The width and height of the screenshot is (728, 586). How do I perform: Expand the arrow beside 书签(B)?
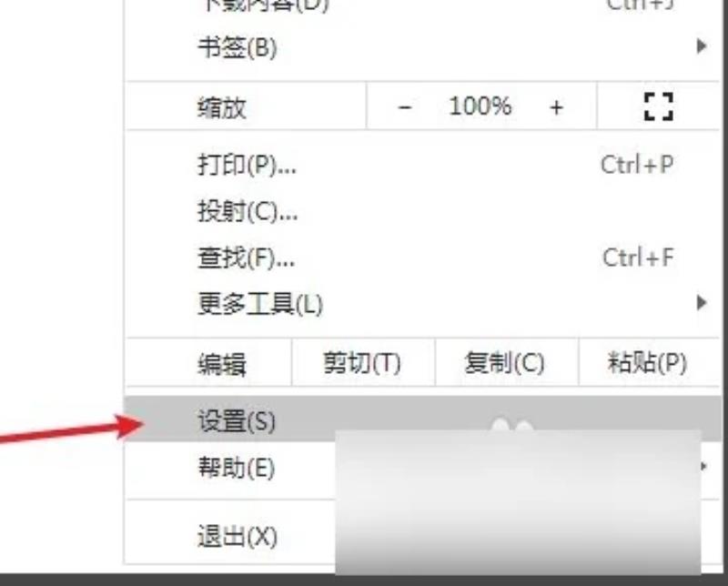click(702, 46)
